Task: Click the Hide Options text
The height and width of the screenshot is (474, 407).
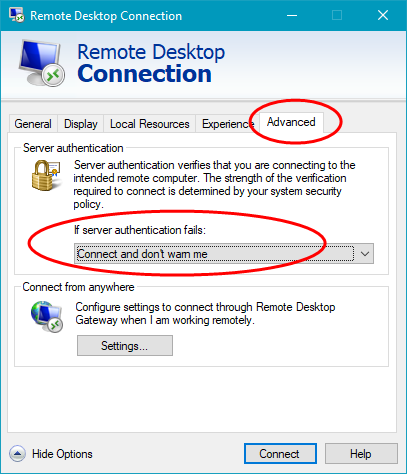Action: pos(62,454)
